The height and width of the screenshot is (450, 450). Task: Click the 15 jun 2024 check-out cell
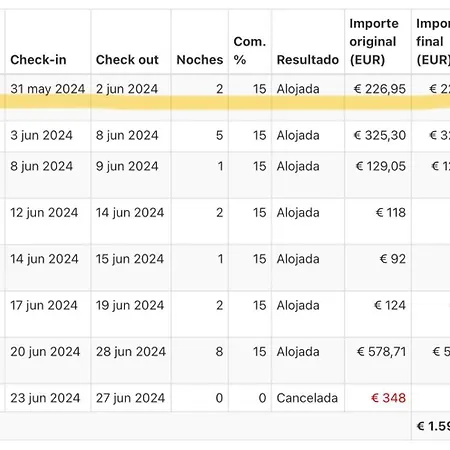[x=130, y=259]
